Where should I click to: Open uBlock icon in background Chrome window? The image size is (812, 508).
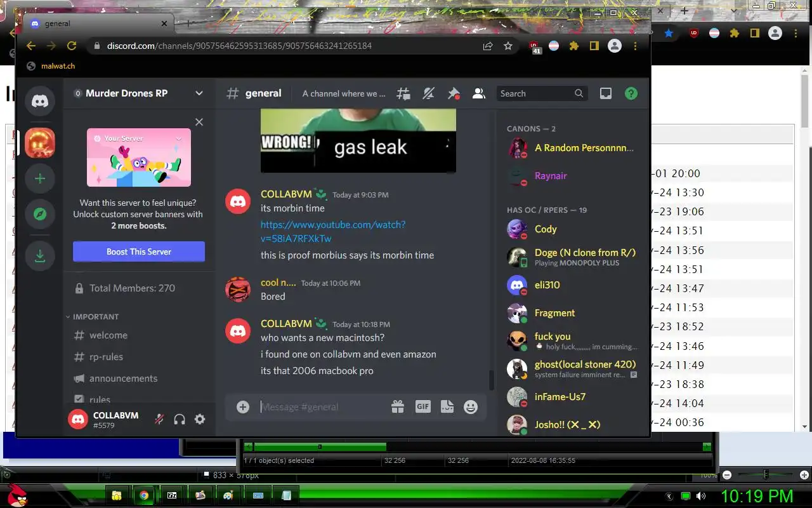(x=693, y=33)
